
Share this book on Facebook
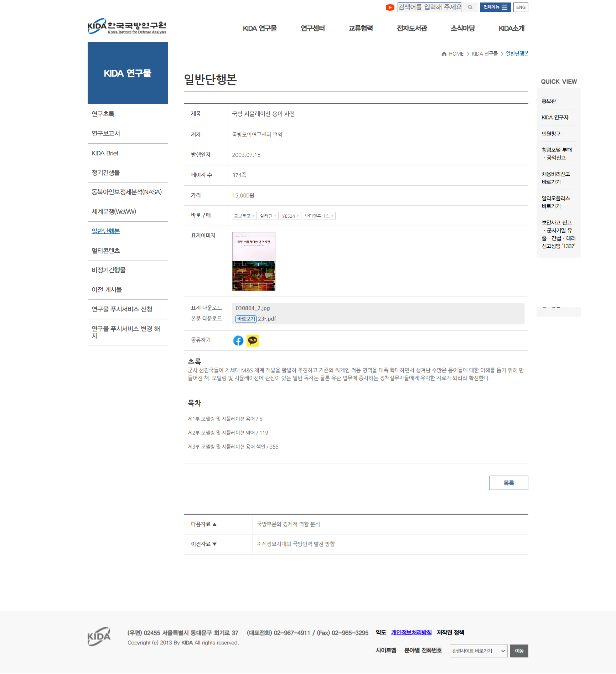238,341
